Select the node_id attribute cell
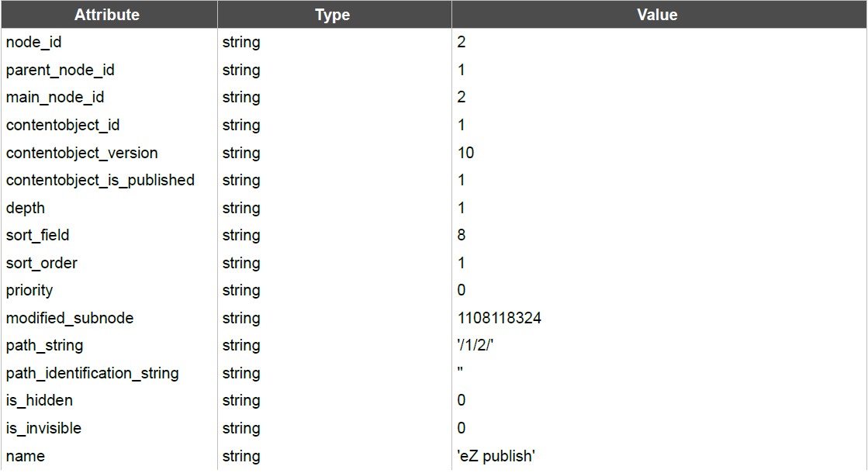The height and width of the screenshot is (473, 868). coord(109,42)
